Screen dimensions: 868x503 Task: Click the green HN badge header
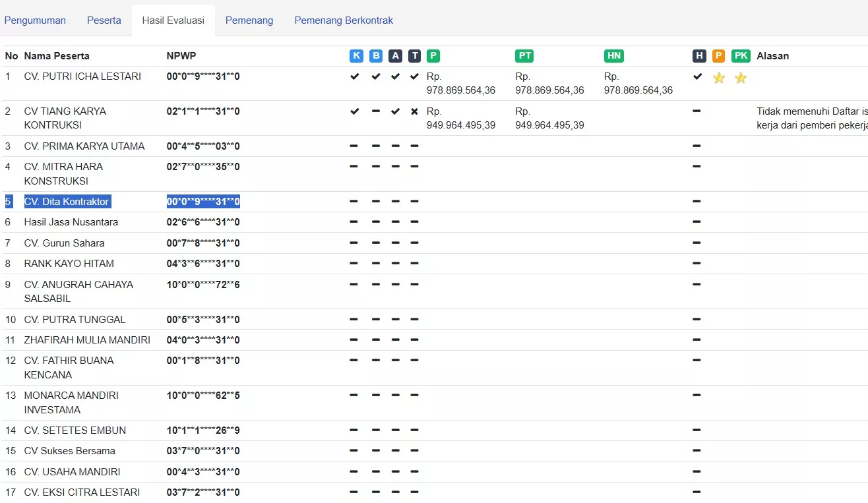coord(613,56)
